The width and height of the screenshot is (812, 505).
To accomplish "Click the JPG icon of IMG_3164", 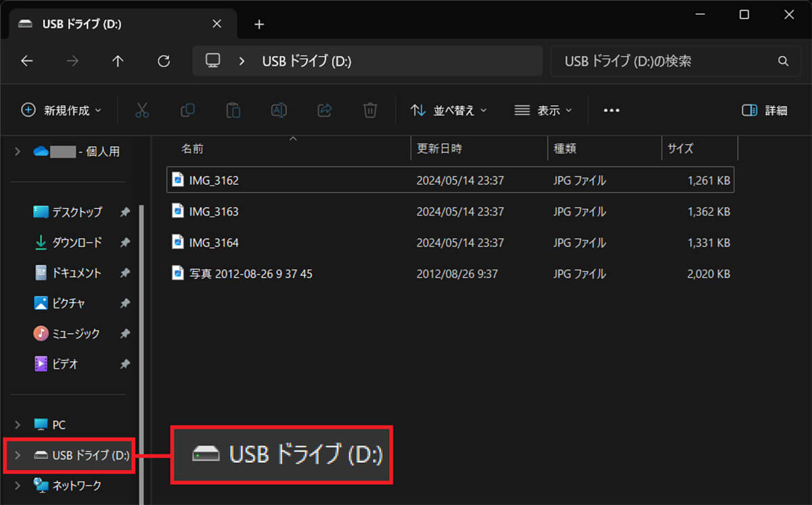I will [x=178, y=242].
